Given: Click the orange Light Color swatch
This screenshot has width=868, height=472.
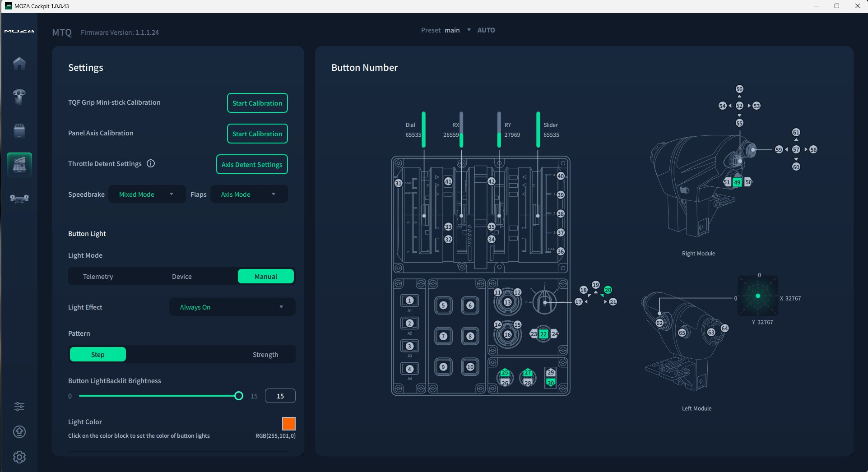Looking at the screenshot, I should click(x=288, y=424).
